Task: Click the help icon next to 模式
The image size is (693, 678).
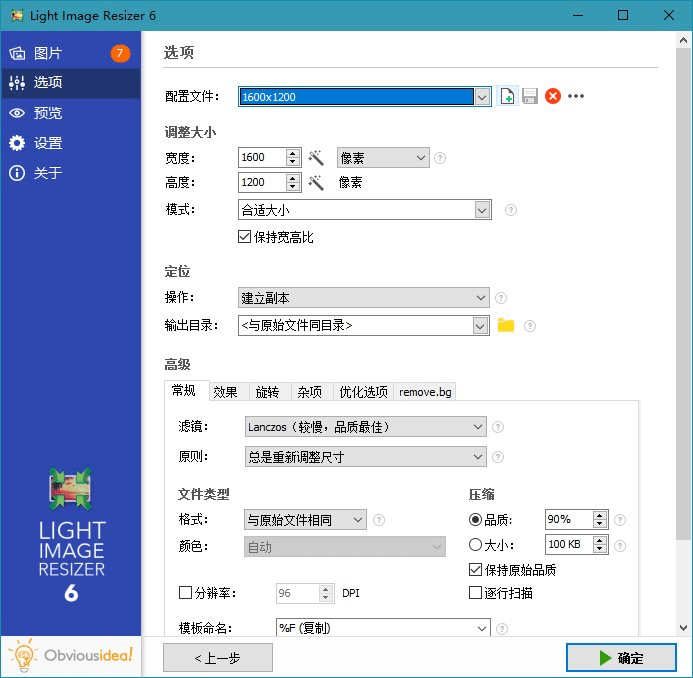Action: [x=511, y=210]
